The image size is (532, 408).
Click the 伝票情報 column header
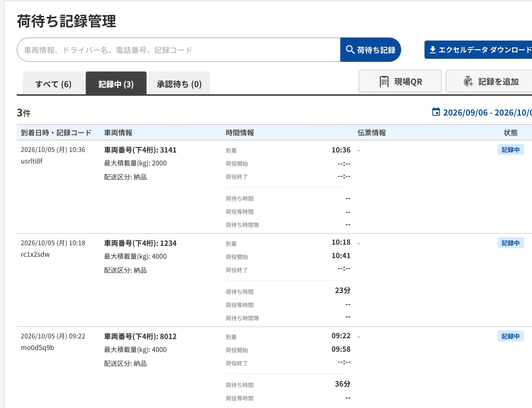pyautogui.click(x=372, y=133)
